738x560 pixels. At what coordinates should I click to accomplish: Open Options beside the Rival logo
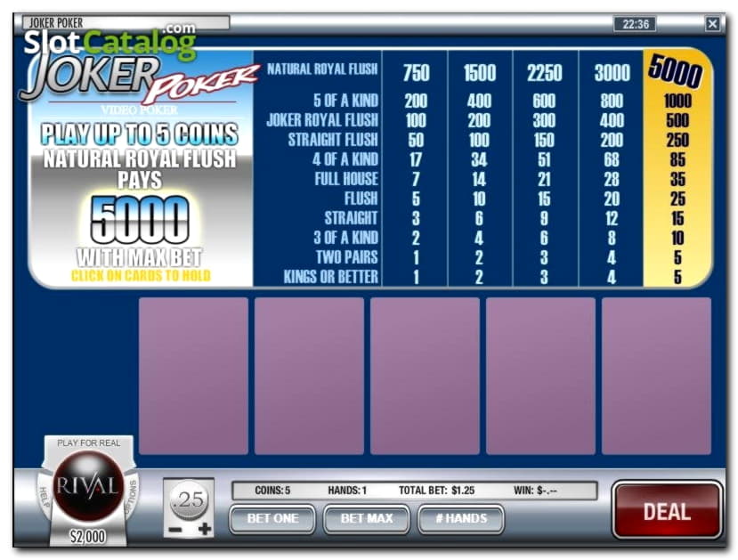coord(132,498)
